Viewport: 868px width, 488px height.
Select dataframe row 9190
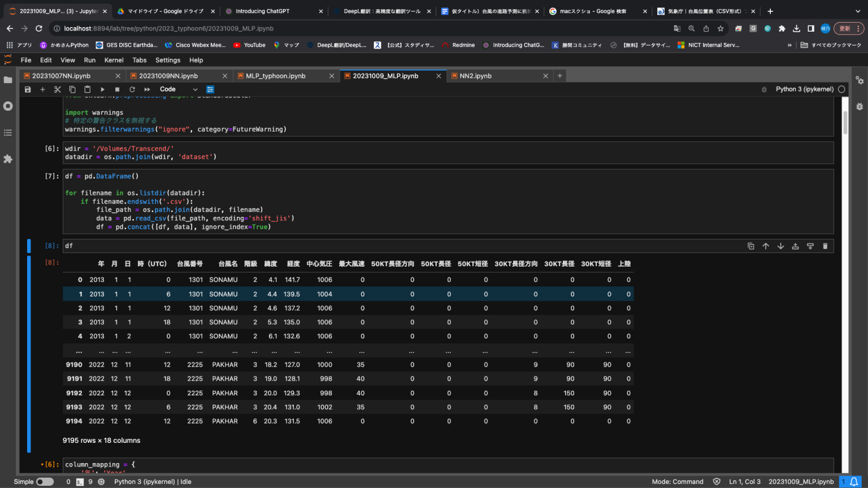(x=348, y=365)
